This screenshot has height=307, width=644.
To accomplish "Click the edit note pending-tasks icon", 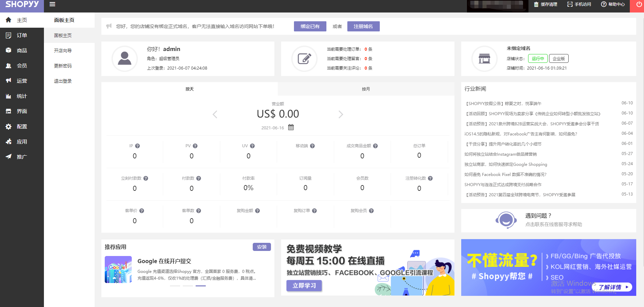I will coord(304,58).
